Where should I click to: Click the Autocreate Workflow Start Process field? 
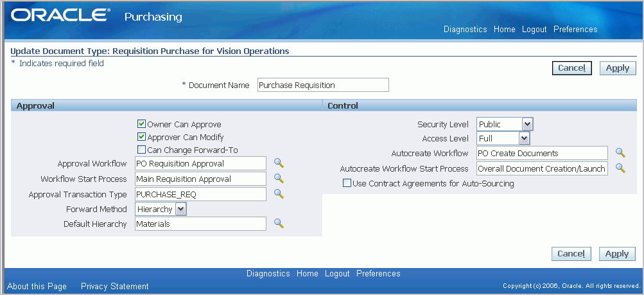pos(542,168)
